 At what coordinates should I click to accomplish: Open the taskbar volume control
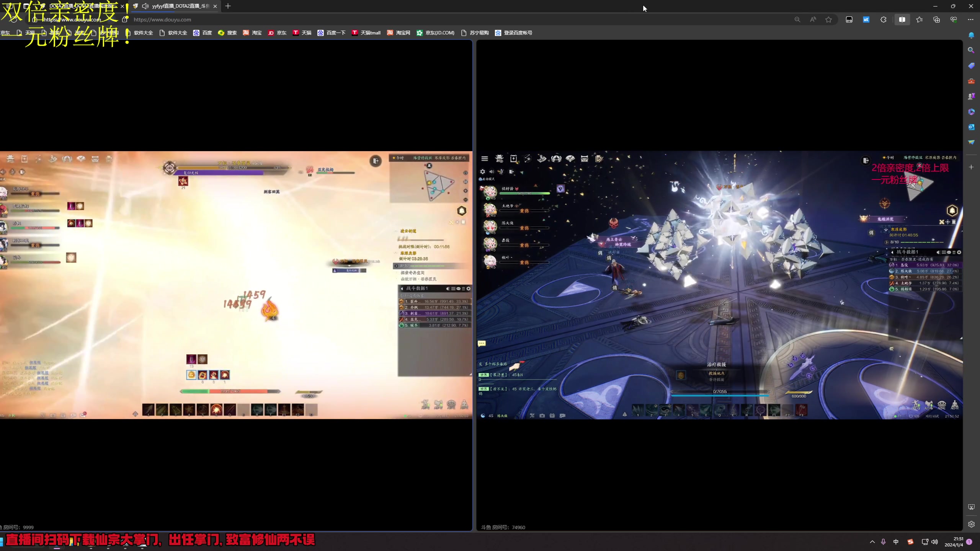(935, 541)
